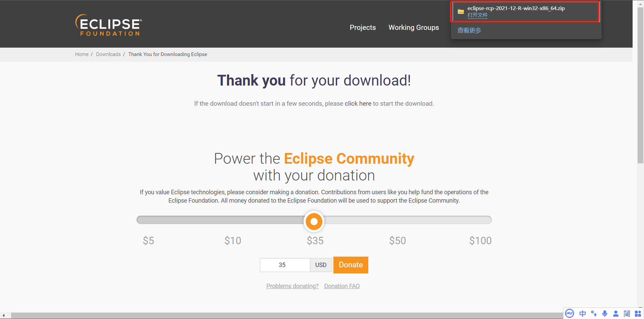Click the zip file folder icon in downloads popup
Screen dimensions: 644x319
(x=461, y=12)
